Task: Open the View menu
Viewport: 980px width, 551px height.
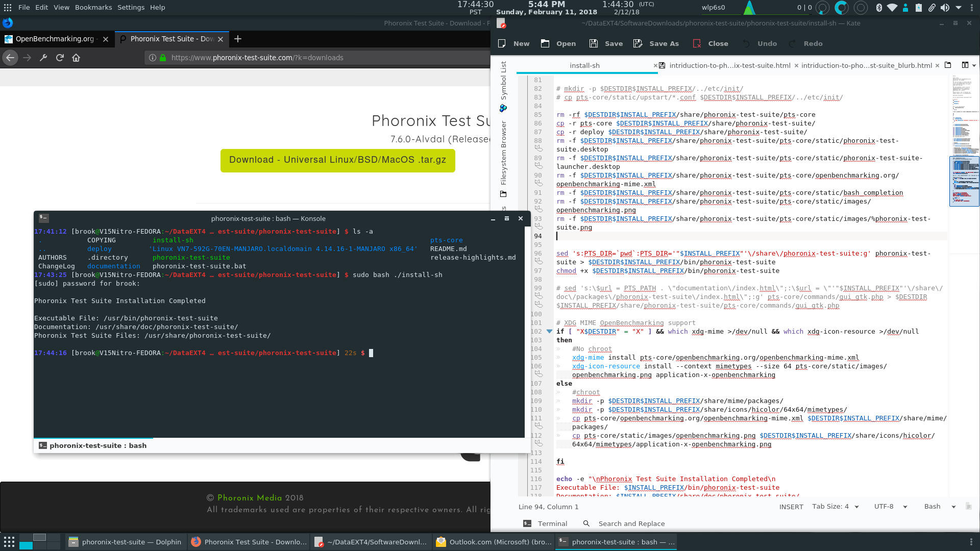Action: (x=61, y=7)
